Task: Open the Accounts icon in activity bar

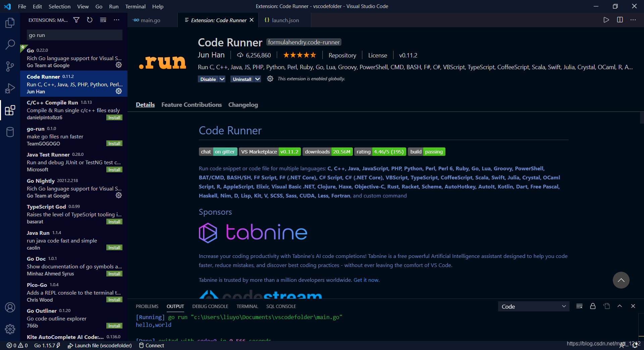Action: (x=10, y=307)
